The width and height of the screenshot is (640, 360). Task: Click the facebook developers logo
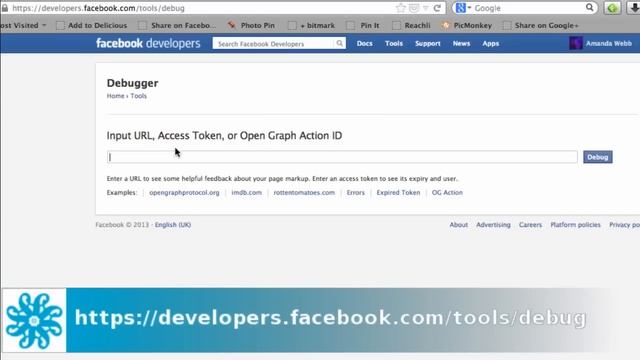(148, 43)
